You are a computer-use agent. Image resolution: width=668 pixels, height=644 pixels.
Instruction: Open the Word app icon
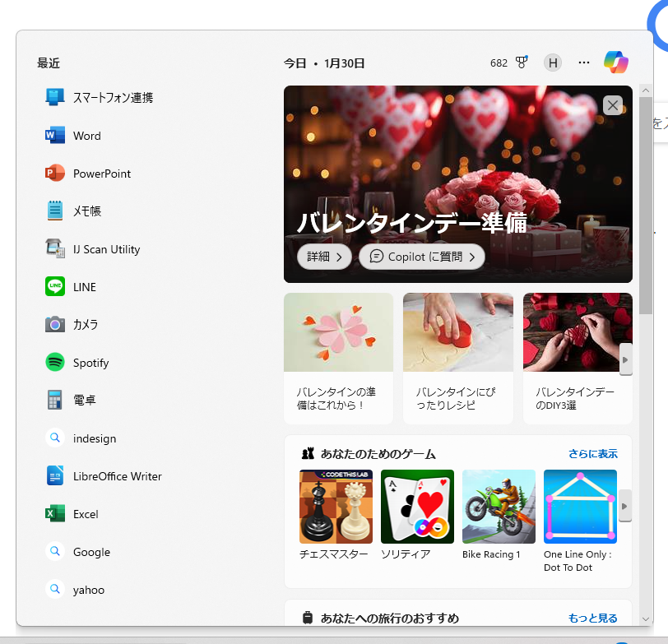pos(55,136)
